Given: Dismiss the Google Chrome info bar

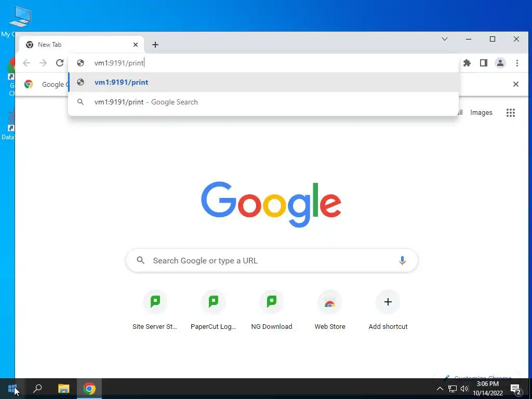Looking at the screenshot, I should pos(516,84).
